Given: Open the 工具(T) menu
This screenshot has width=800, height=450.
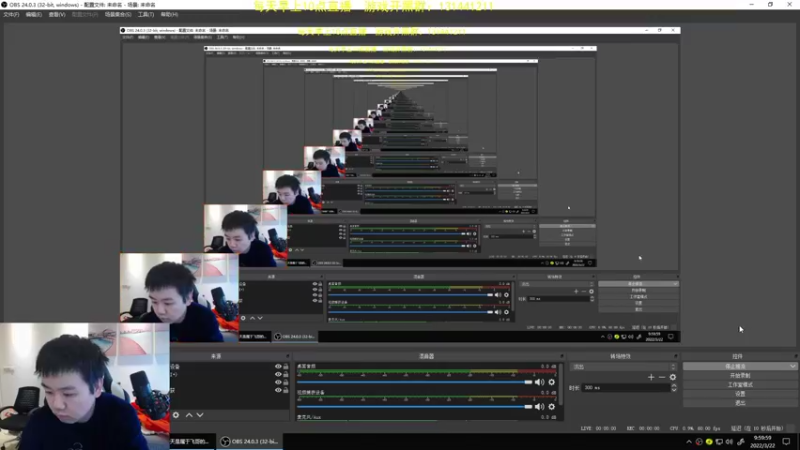Looking at the screenshot, I should pyautogui.click(x=146, y=15).
